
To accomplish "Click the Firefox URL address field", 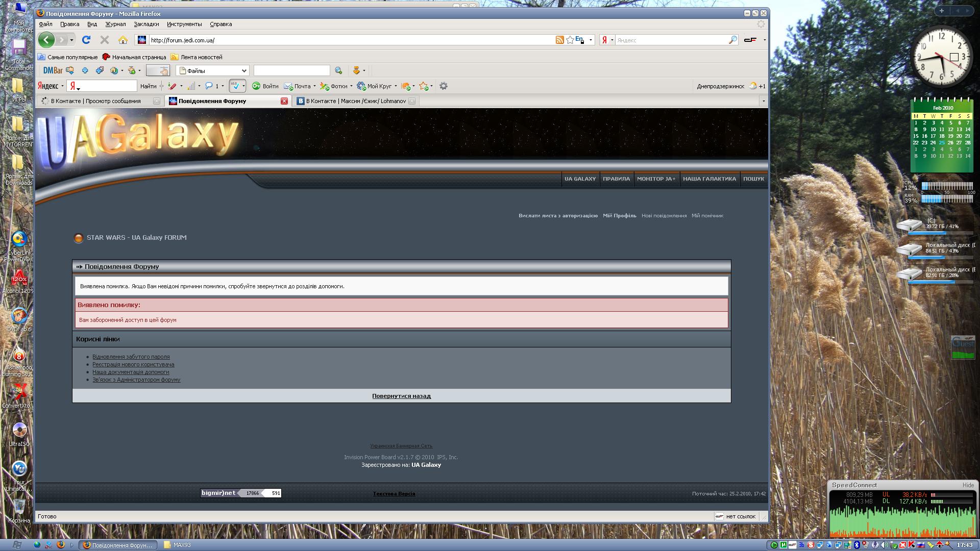I will 347,40.
